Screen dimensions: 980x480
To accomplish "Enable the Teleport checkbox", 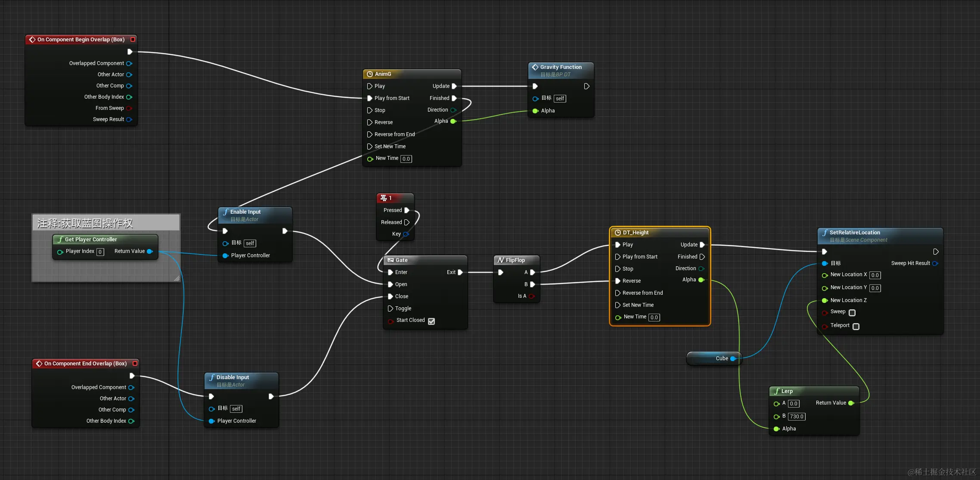I will 856,326.
